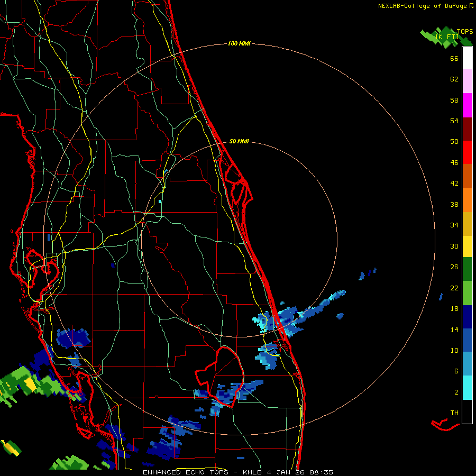476x476 pixels.
Task: Click the "50" legend value
Action: [x=454, y=142]
